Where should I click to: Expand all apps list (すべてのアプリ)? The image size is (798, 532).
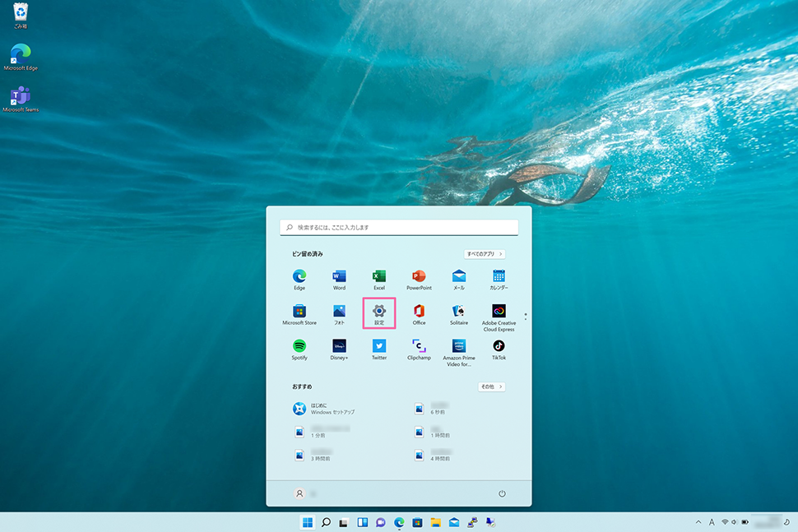click(x=485, y=254)
